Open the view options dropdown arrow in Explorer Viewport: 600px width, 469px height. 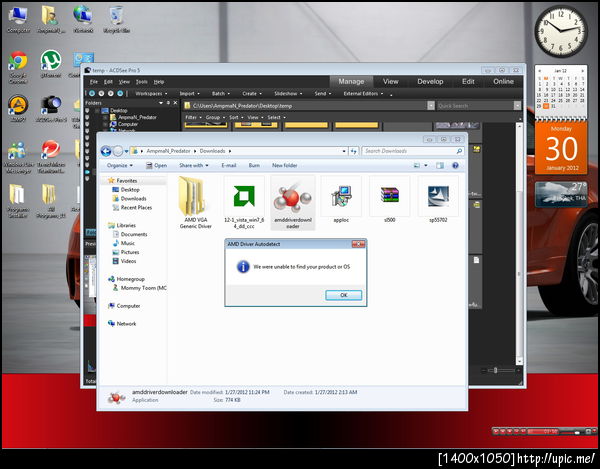pos(426,166)
